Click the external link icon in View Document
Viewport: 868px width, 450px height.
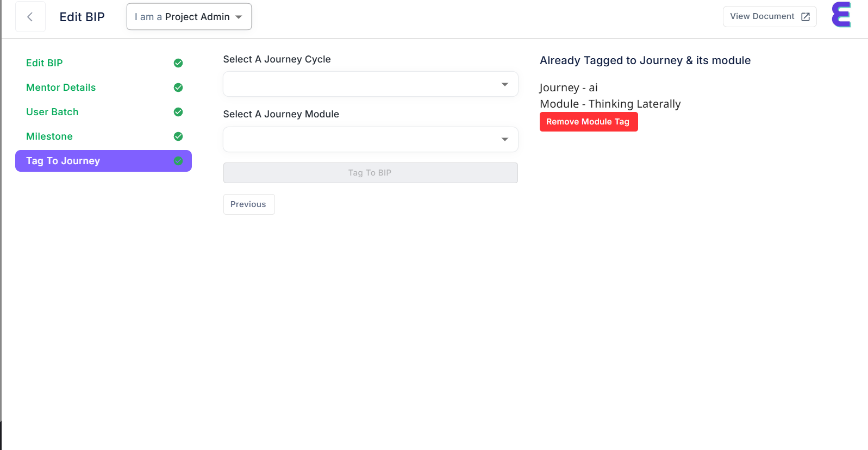805,17
